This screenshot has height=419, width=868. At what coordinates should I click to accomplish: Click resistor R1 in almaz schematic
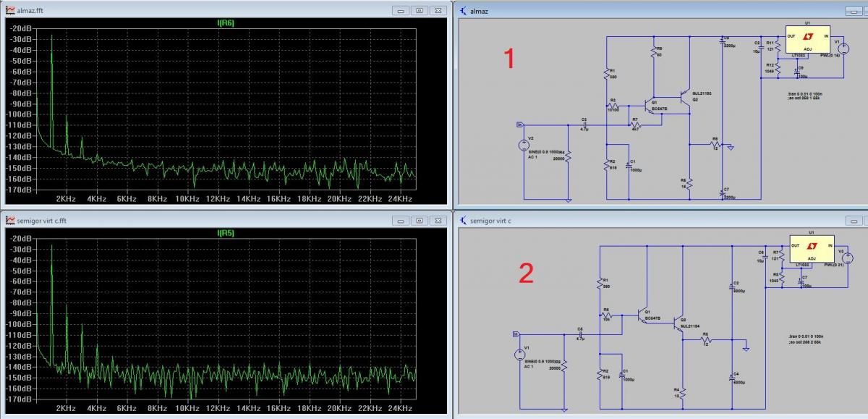(608, 72)
